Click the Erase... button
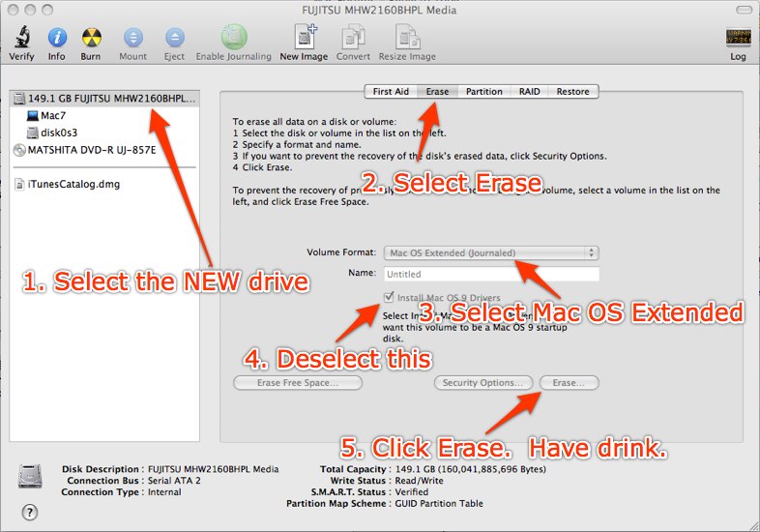This screenshot has height=532, width=760. [569, 383]
